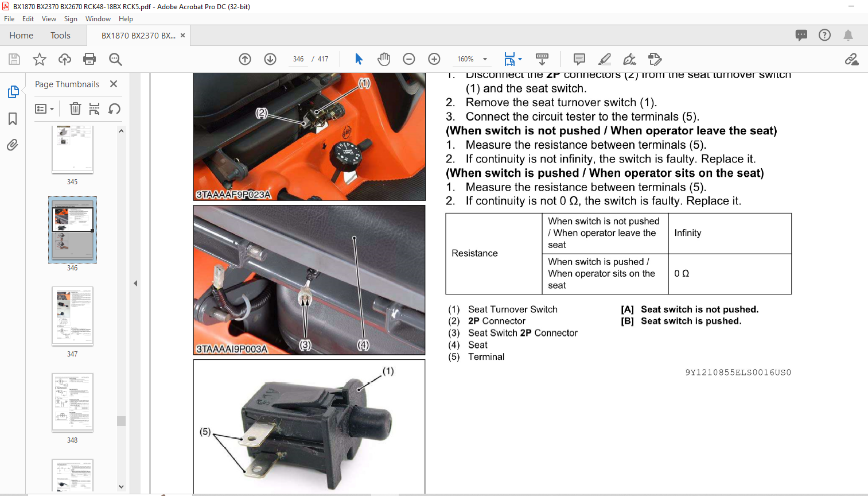The width and height of the screenshot is (868, 496).
Task: Click the 'Resistance' table cell
Action: [494, 254]
